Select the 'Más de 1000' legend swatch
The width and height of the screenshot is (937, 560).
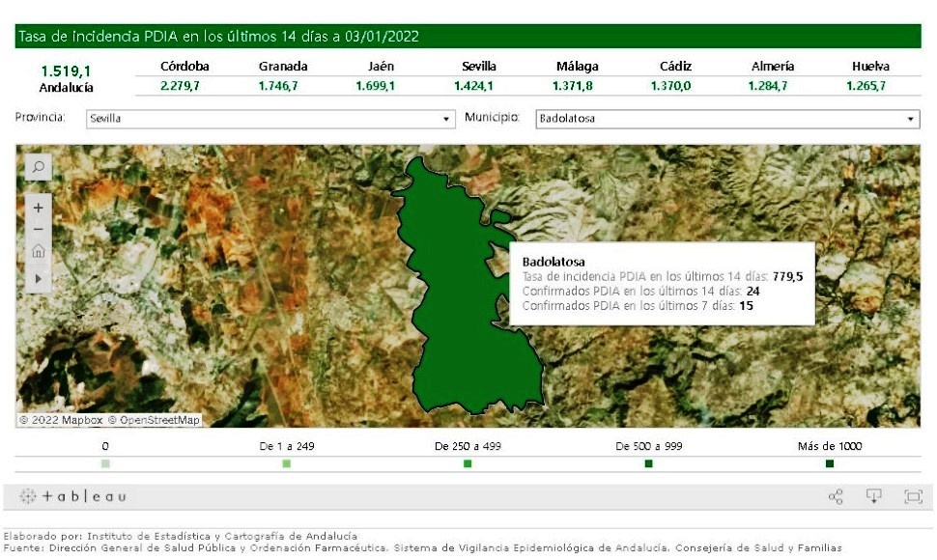click(830, 464)
